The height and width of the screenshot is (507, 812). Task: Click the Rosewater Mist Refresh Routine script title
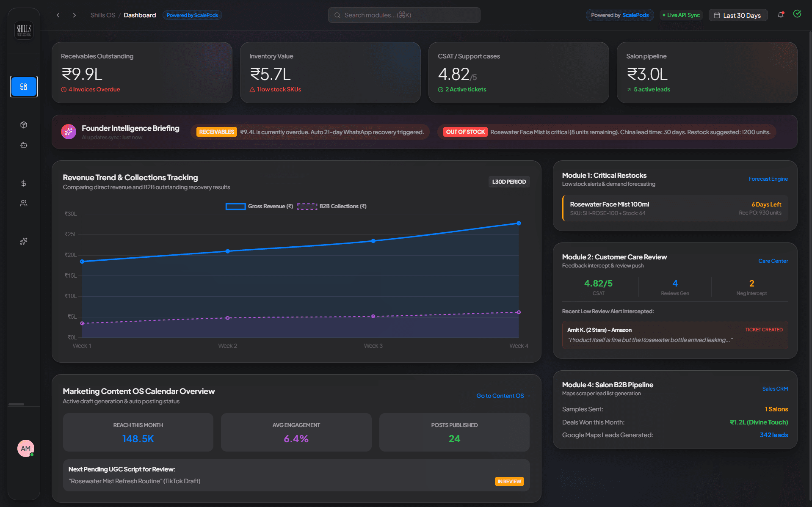tap(134, 482)
